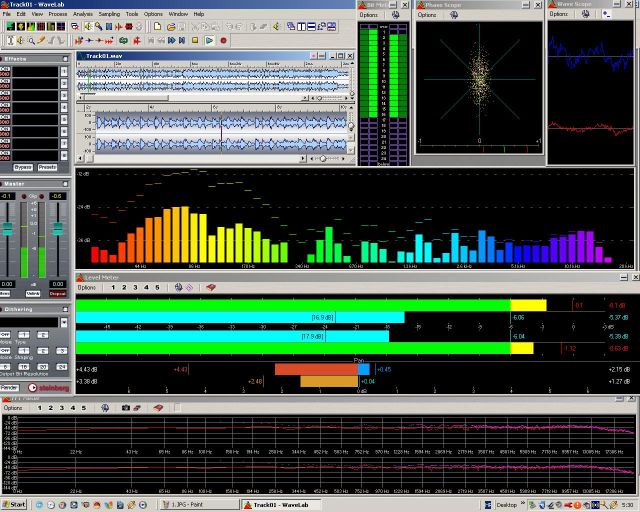
Task: Click the round settings icon in the Phase Scope
Action: pos(453,15)
